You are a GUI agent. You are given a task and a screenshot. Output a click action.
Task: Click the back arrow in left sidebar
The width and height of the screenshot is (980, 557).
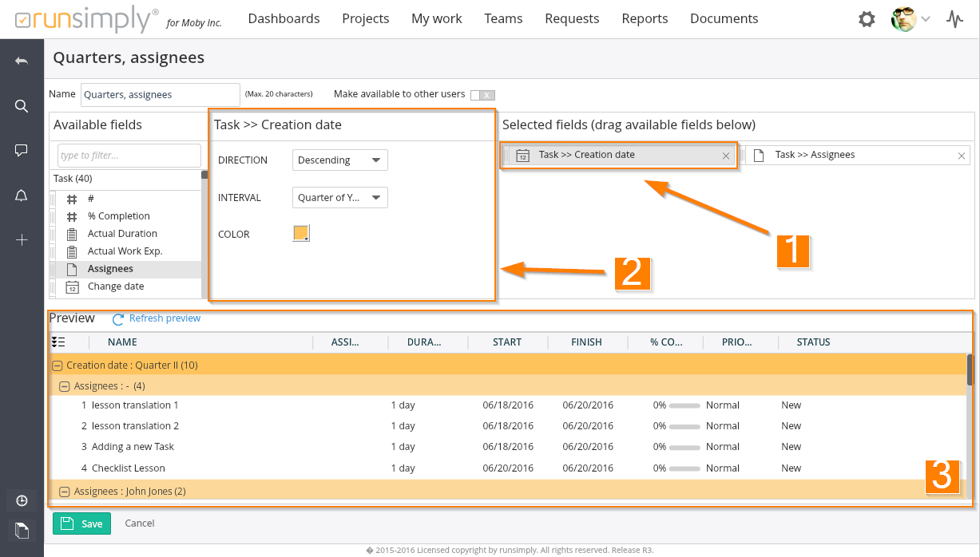22,61
